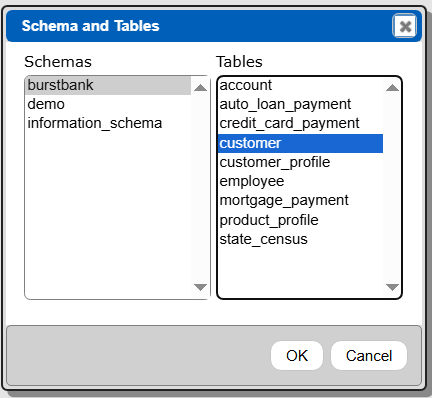Select the employee table
Viewport: 432px width, 398px height.
[300, 181]
